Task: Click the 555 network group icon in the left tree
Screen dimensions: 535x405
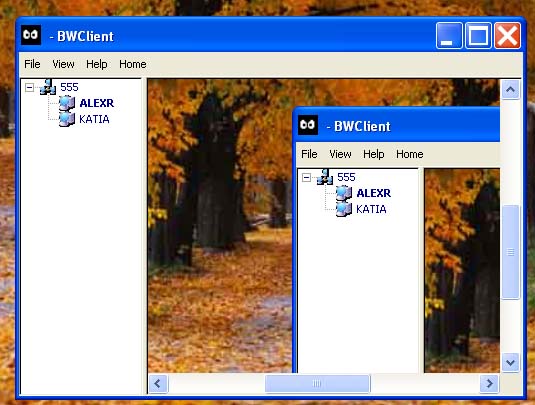Action: [48, 87]
